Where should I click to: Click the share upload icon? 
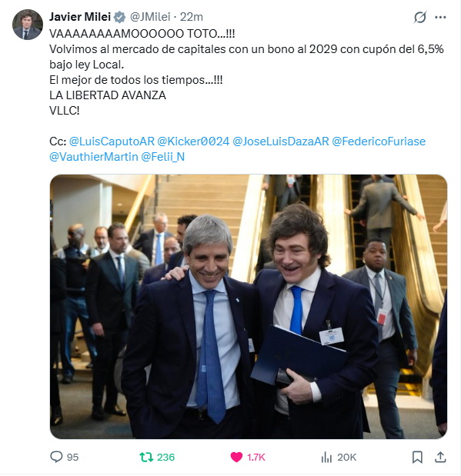(x=440, y=457)
